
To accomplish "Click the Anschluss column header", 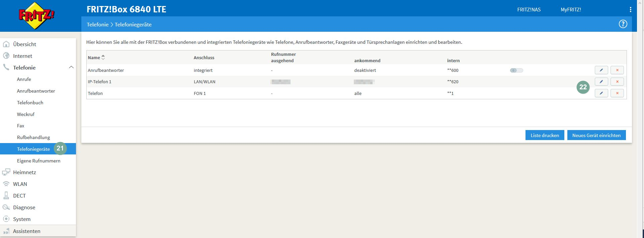I will coord(204,57).
